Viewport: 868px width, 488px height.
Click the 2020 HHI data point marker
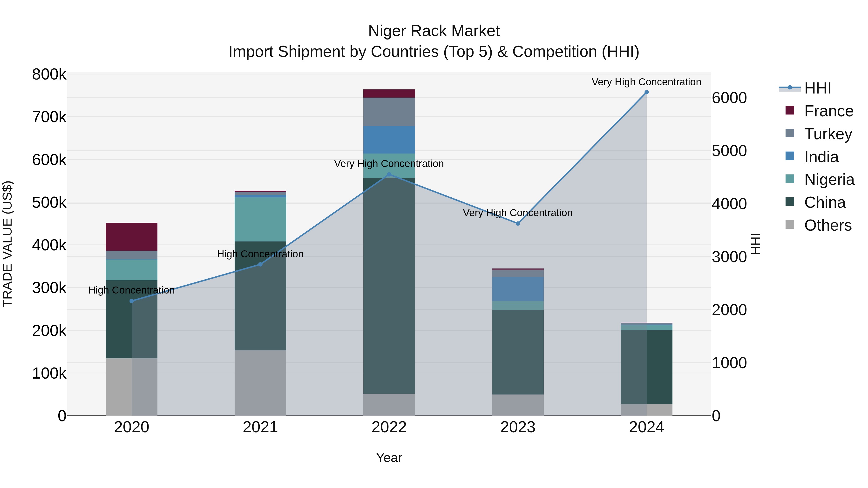(x=132, y=301)
